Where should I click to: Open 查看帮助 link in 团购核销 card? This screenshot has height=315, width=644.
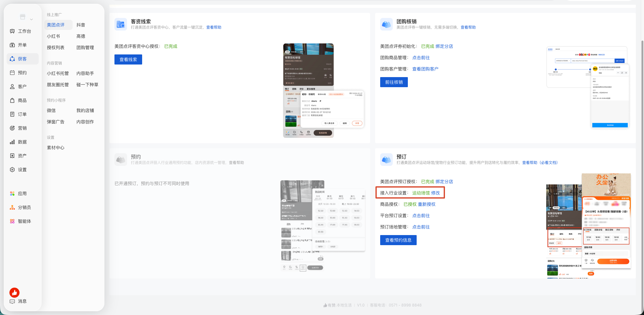pos(468,27)
